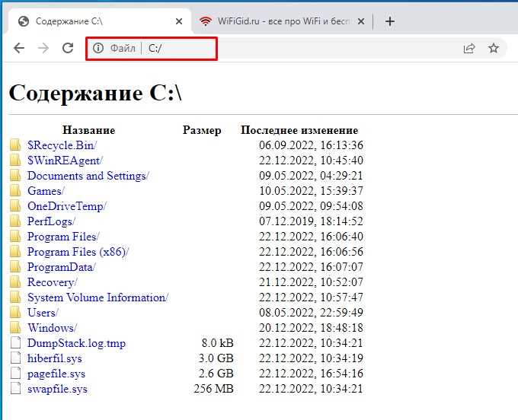Open the Games/ folder link
Screen dimensions: 518x420
(x=46, y=191)
